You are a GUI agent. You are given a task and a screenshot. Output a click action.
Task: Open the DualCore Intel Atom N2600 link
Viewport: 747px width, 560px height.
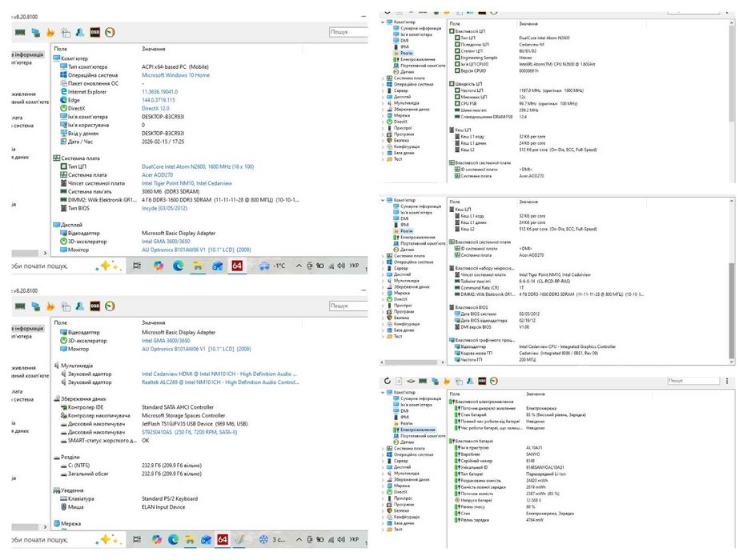198,166
